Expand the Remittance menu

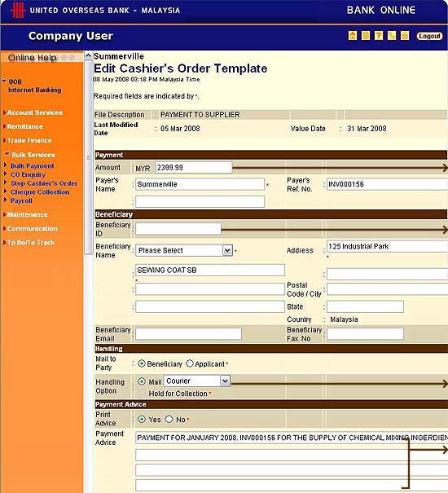click(24, 126)
